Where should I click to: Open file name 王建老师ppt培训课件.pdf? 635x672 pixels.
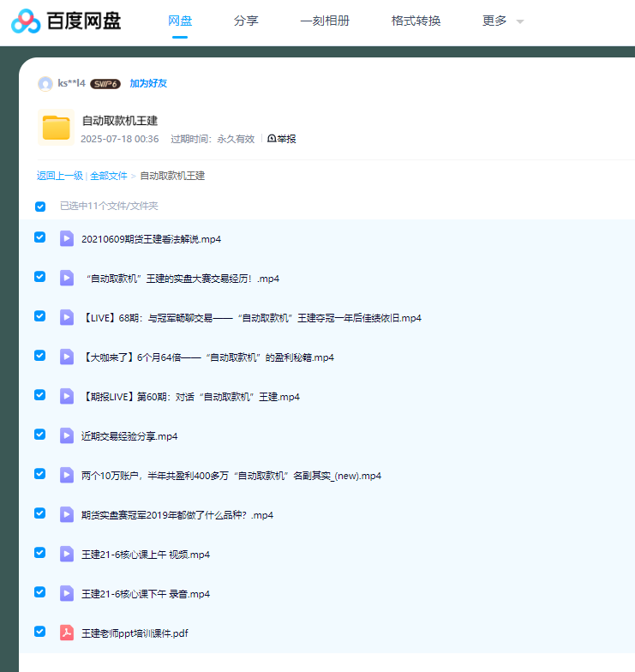point(135,633)
